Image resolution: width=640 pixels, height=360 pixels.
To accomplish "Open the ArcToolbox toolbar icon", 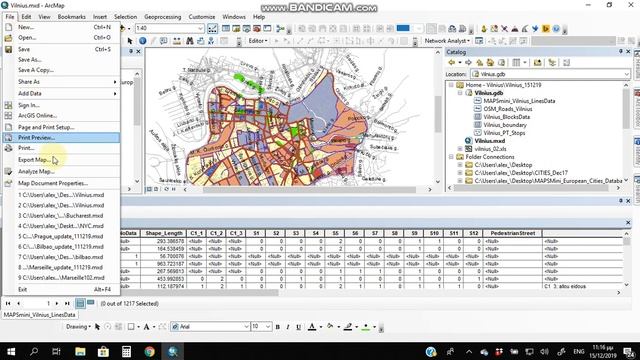I will click(x=256, y=28).
